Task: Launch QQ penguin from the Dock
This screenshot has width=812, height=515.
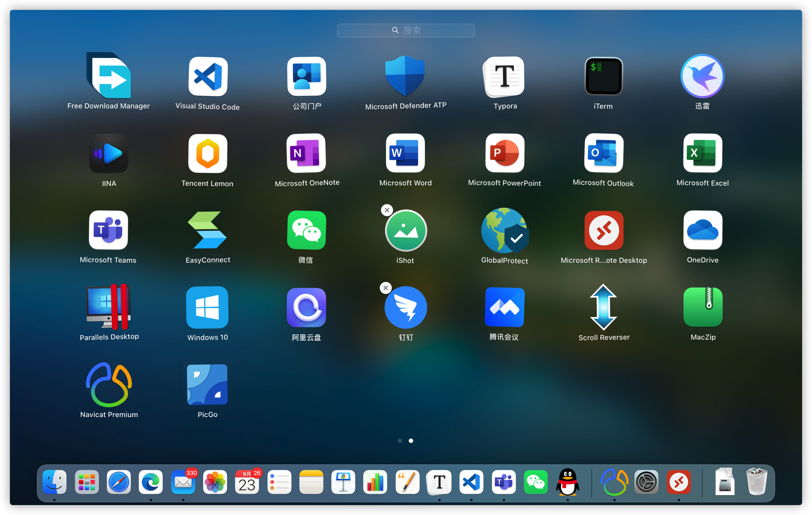Action: 568,482
